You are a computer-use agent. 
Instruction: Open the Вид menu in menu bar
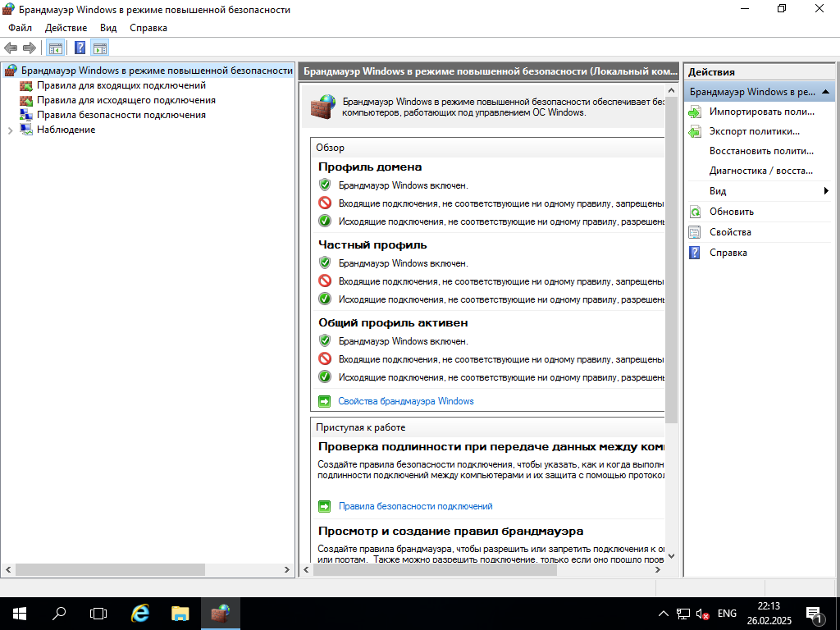click(108, 28)
